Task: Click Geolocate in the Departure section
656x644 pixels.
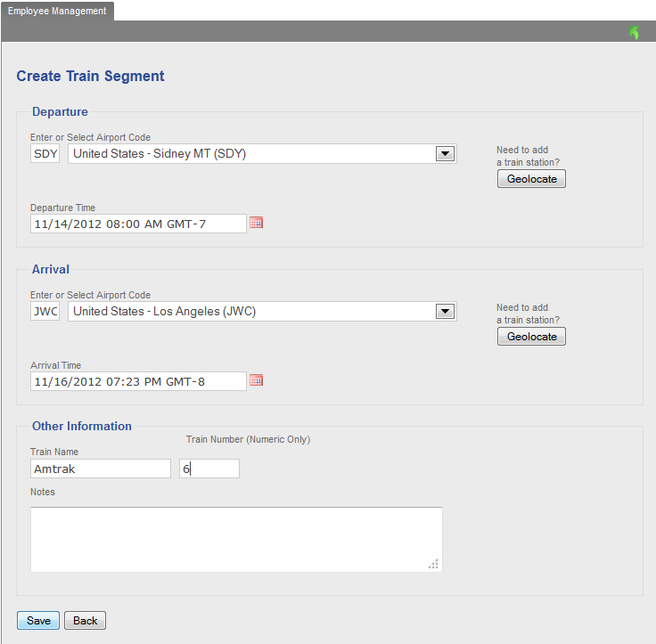Action: click(x=531, y=178)
